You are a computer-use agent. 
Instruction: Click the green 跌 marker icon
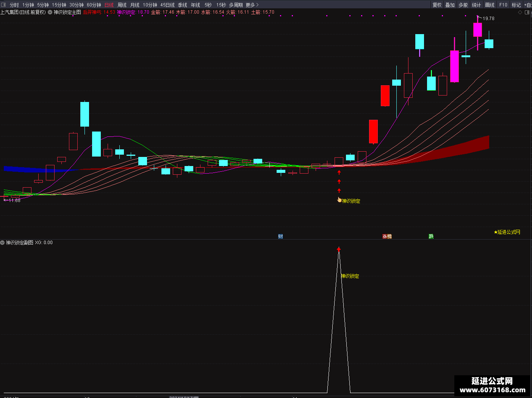coord(431,236)
